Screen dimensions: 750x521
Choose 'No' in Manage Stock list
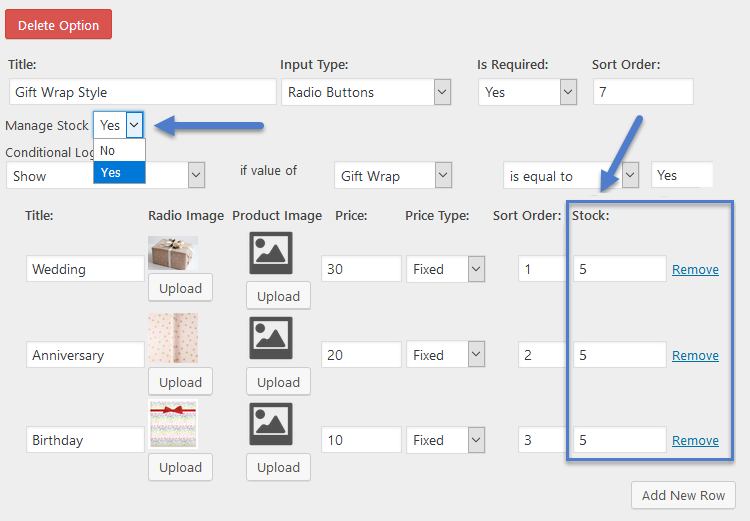point(119,151)
